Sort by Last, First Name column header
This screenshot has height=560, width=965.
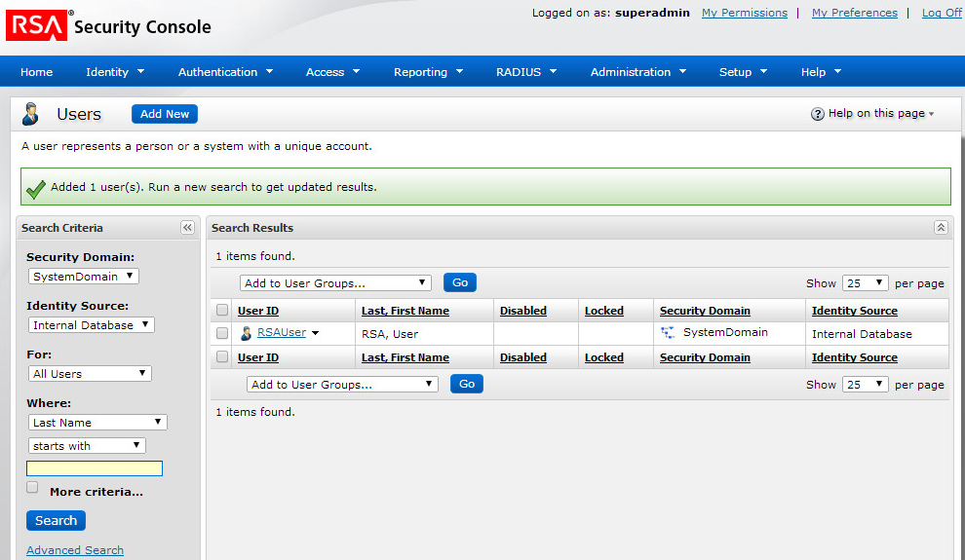point(405,311)
